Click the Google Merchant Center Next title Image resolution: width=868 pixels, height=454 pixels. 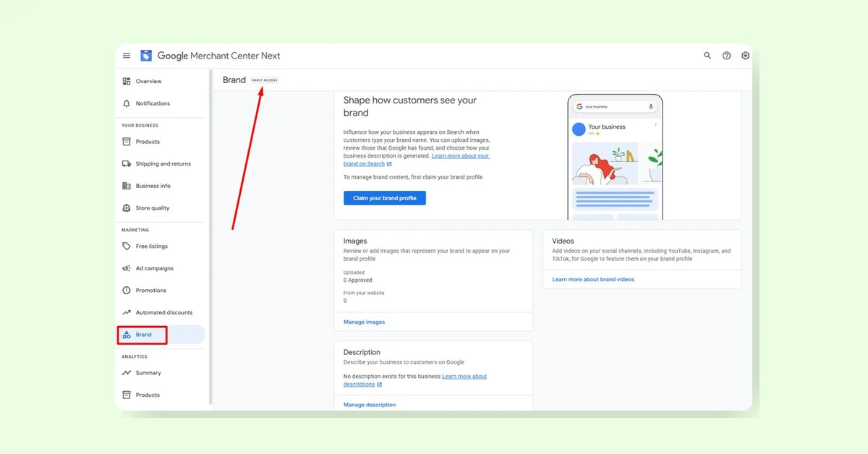point(218,56)
